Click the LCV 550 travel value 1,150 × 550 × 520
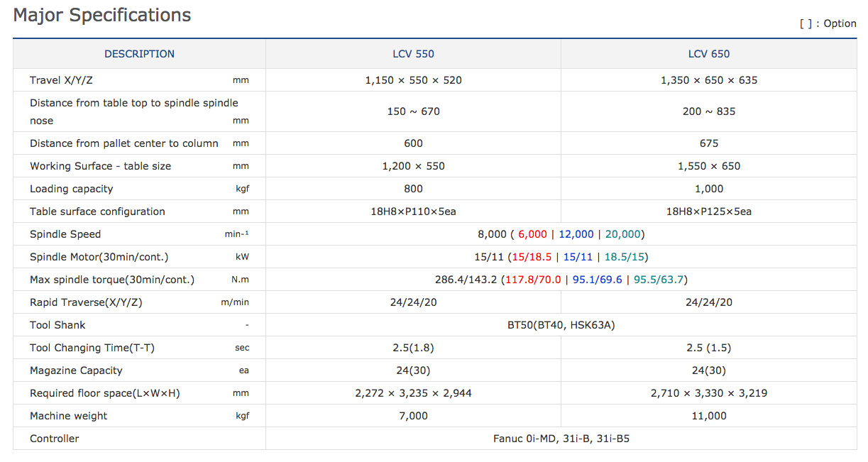This screenshot has height=462, width=868. (x=413, y=80)
